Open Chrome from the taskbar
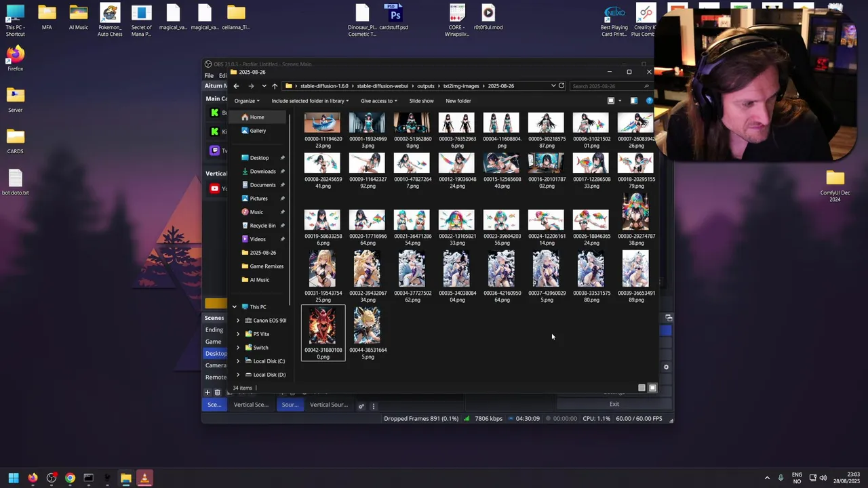Screen dimensions: 868x488 70,478
